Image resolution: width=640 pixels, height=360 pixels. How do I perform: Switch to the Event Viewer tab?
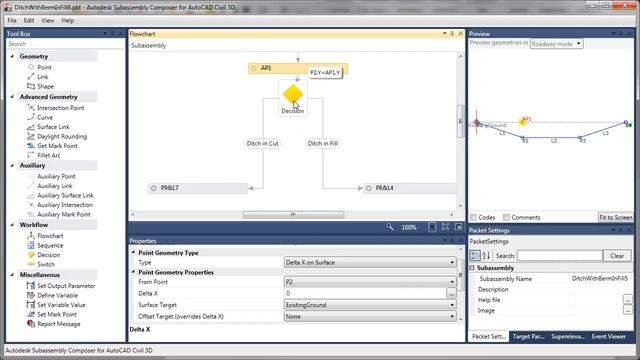[609, 336]
